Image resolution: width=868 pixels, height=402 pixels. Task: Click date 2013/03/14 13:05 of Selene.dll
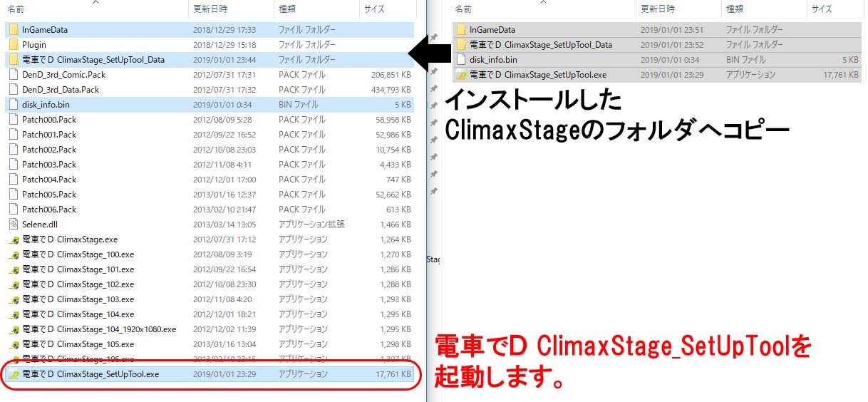224,225
